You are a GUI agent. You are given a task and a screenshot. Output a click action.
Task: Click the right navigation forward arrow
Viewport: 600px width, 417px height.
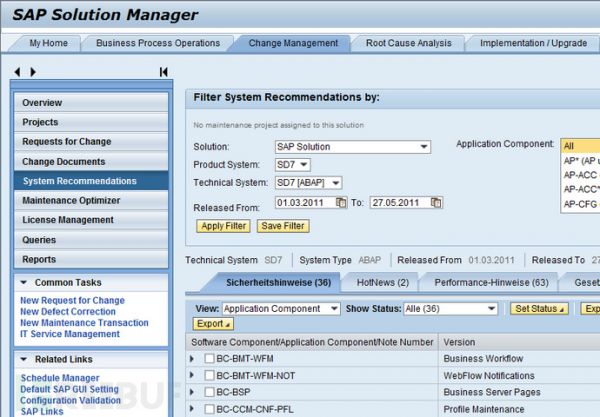[x=33, y=72]
